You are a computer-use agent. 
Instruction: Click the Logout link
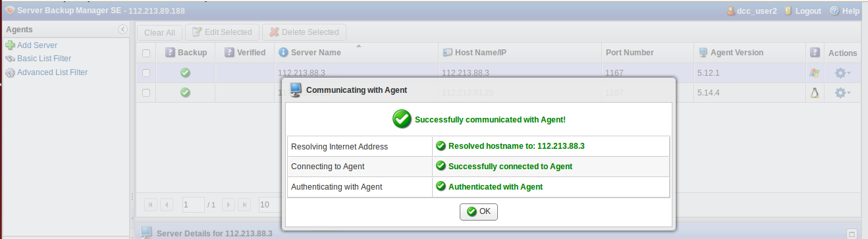[x=808, y=11]
